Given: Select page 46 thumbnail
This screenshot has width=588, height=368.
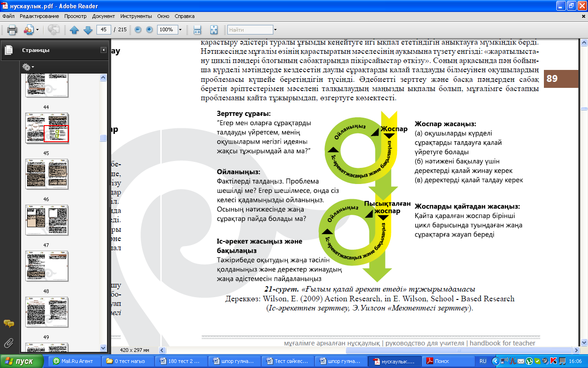Looking at the screenshot, I should pos(47,174).
